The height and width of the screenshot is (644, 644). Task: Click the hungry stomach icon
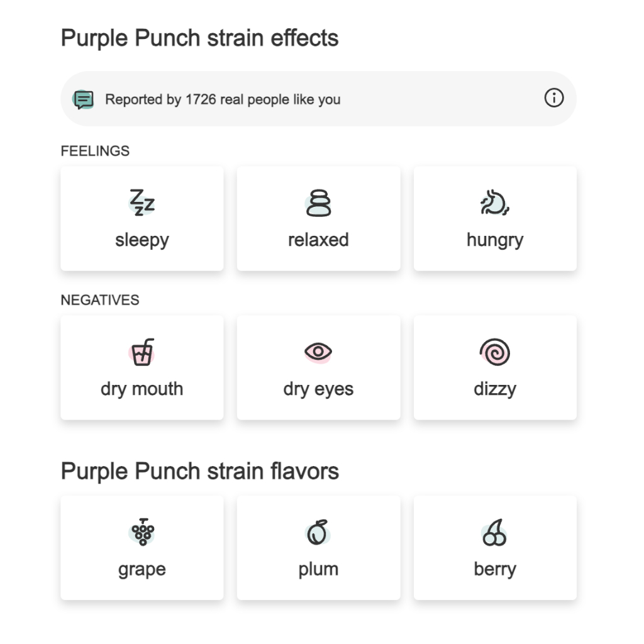click(495, 203)
